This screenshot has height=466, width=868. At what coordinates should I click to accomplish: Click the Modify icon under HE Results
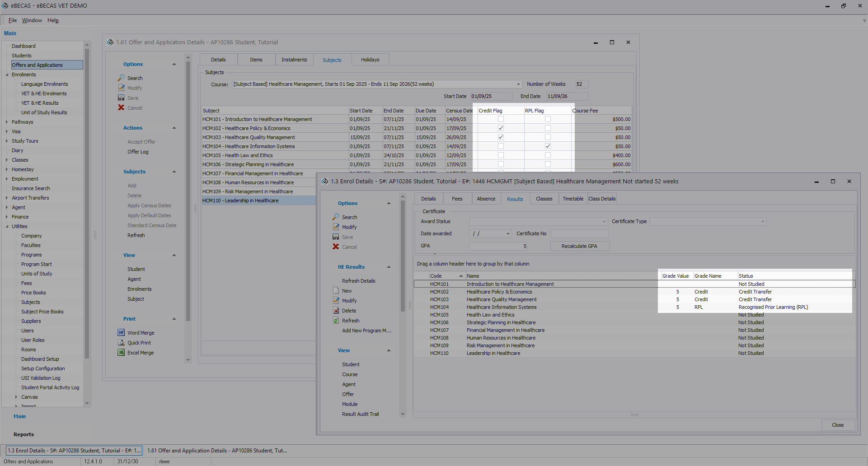[336, 301]
